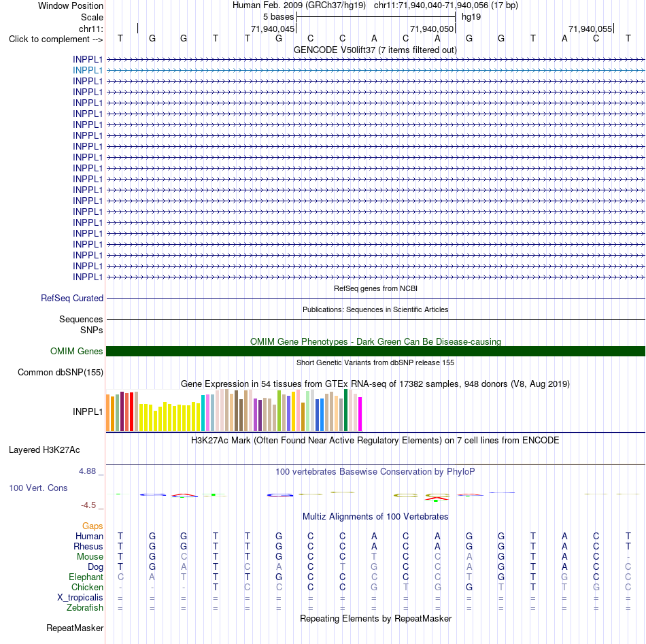Click the INPPL1 label beside the GTEx bar chart

pyautogui.click(x=87, y=411)
